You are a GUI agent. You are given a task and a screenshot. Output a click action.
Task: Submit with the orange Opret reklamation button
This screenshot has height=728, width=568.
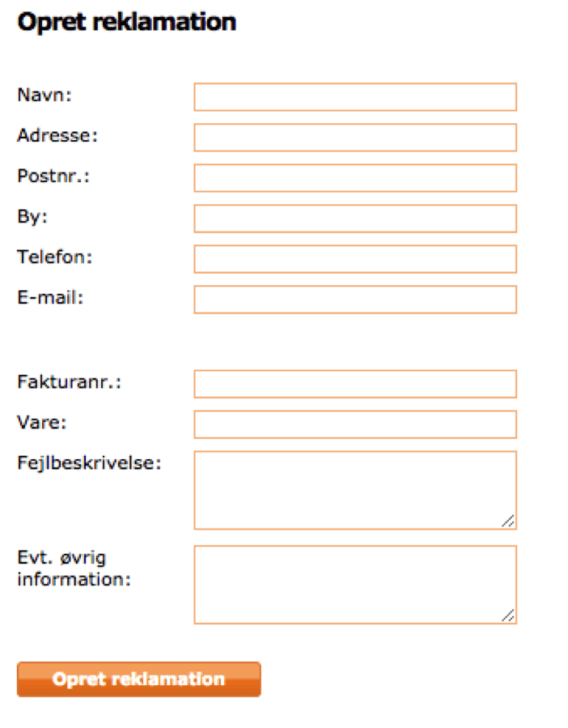tap(138, 679)
